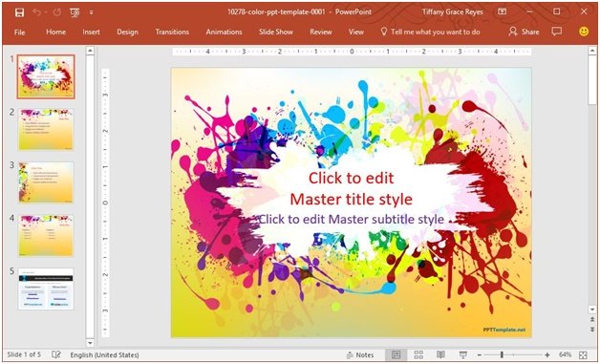
Task: Click main editor scroll down arrow
Action: 592,310
